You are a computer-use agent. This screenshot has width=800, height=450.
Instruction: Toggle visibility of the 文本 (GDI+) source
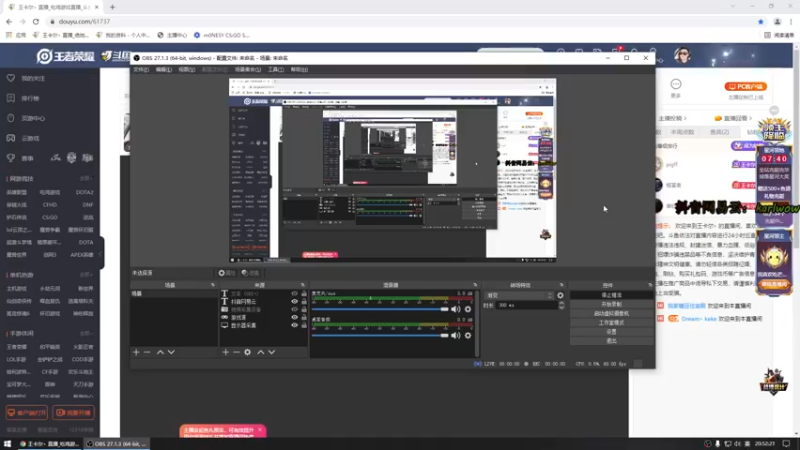pyautogui.click(x=294, y=293)
